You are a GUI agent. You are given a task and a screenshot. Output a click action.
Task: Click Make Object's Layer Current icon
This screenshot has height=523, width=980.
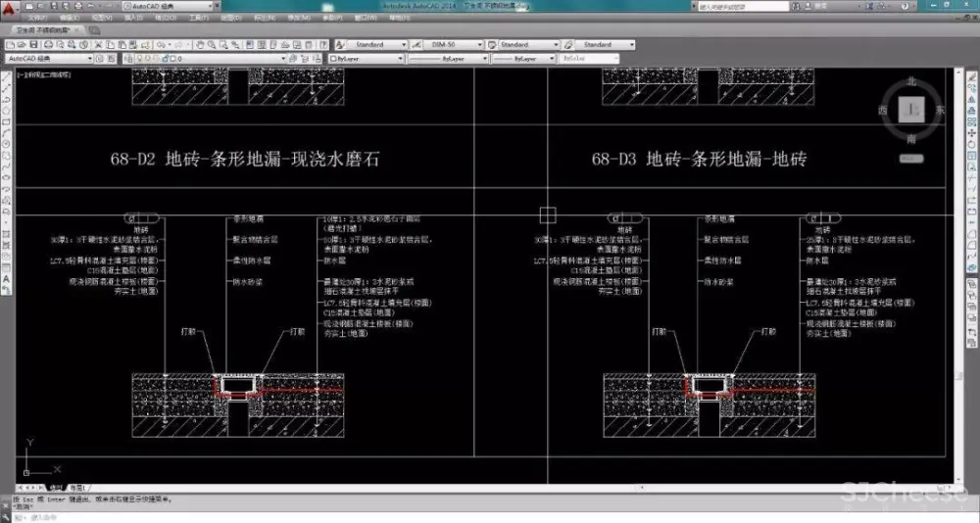292,58
